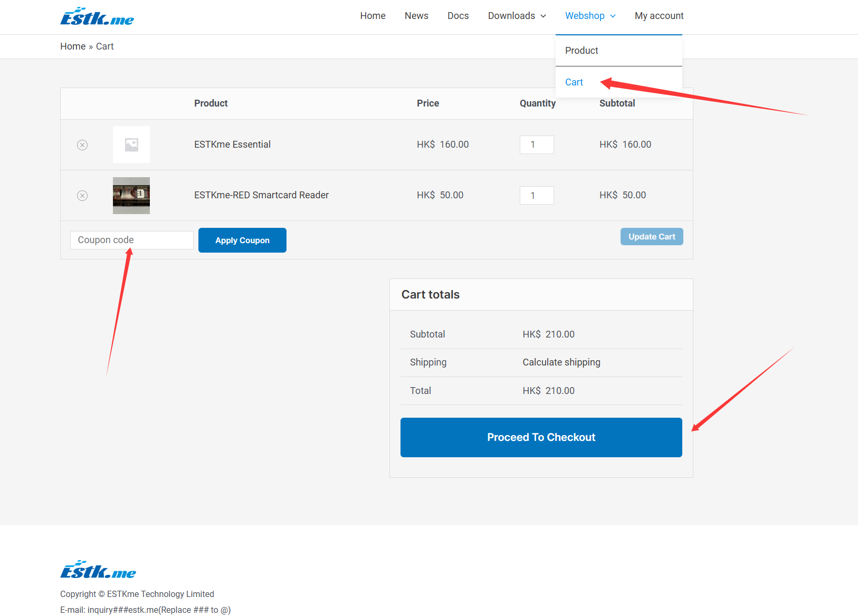Click the Apply Coupon button
The image size is (858, 616).
point(242,240)
